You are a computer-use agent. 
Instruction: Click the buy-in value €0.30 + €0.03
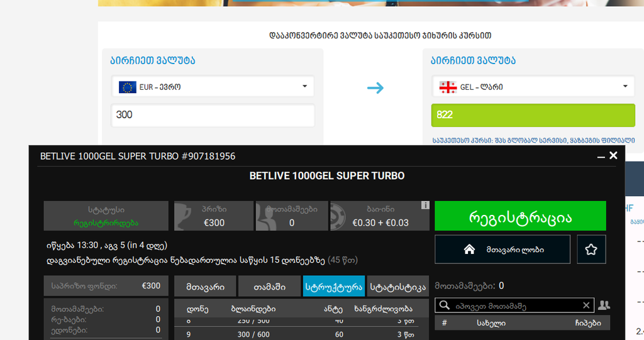tap(380, 222)
